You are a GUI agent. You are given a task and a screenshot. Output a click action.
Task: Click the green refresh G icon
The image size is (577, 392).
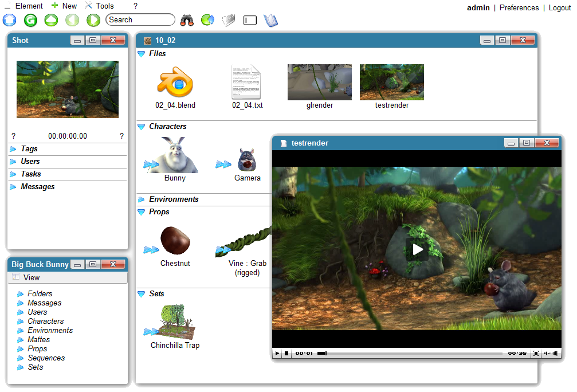30,20
